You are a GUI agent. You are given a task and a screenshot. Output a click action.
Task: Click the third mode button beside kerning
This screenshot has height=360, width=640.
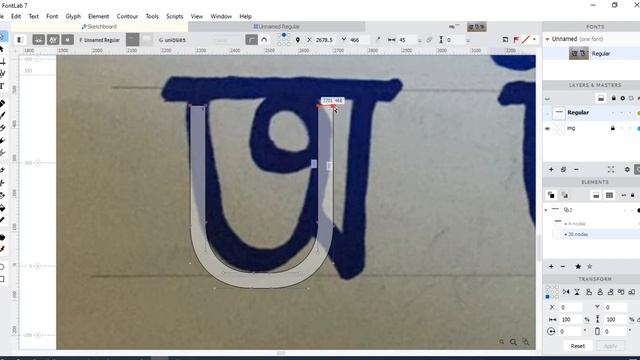67,40
